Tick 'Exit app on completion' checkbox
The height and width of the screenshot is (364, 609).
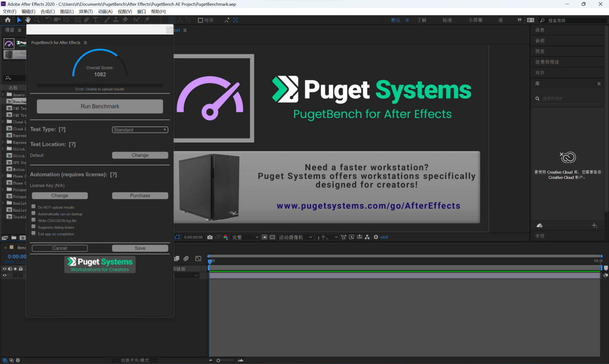(x=34, y=234)
